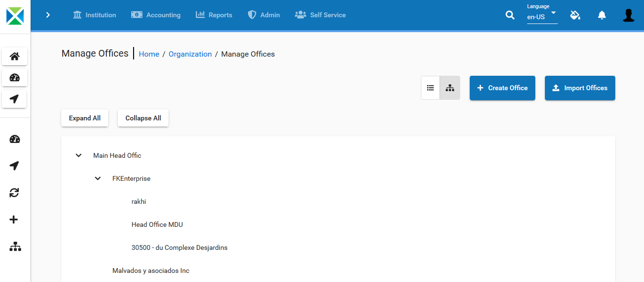Image resolution: width=644 pixels, height=282 pixels.
Task: Click the Import Offices button
Action: (x=580, y=88)
